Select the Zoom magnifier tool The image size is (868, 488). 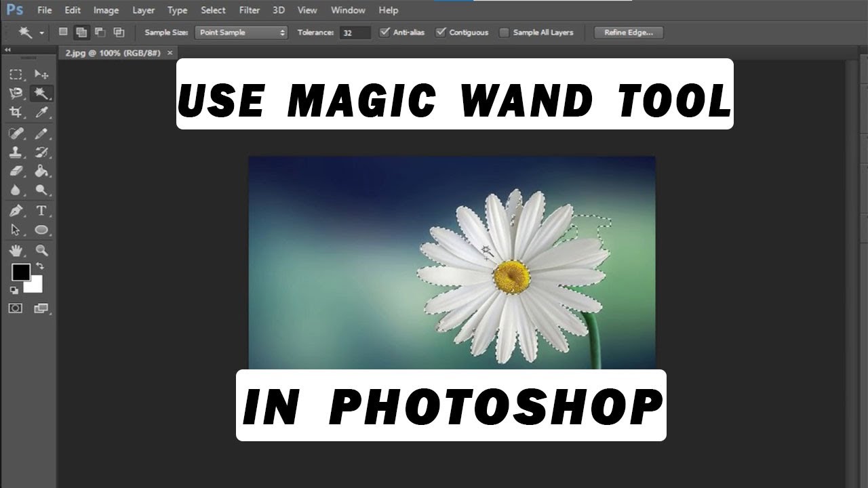[41, 250]
